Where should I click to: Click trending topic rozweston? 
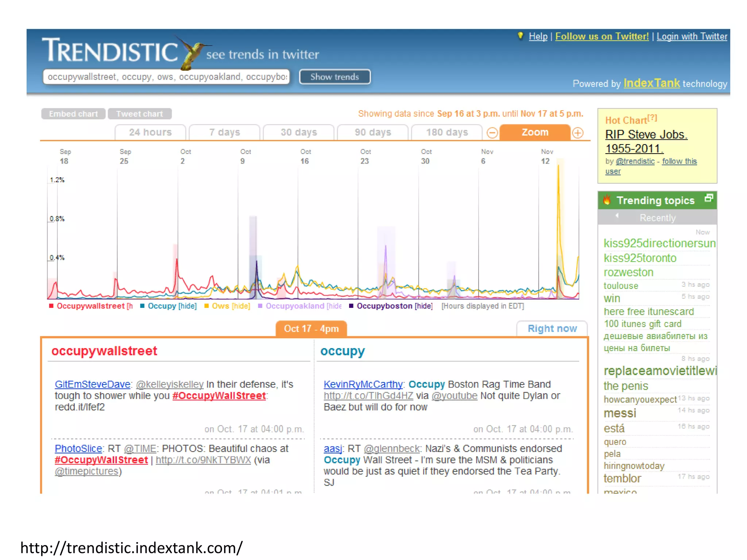point(628,273)
